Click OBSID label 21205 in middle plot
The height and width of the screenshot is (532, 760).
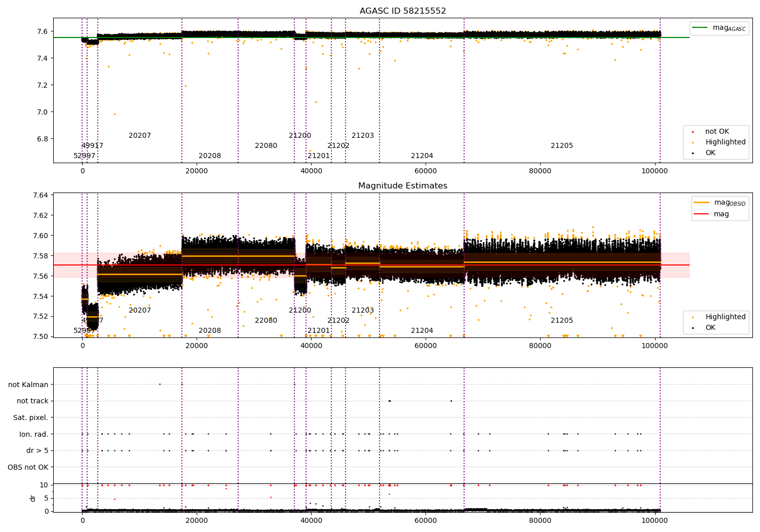pos(562,321)
